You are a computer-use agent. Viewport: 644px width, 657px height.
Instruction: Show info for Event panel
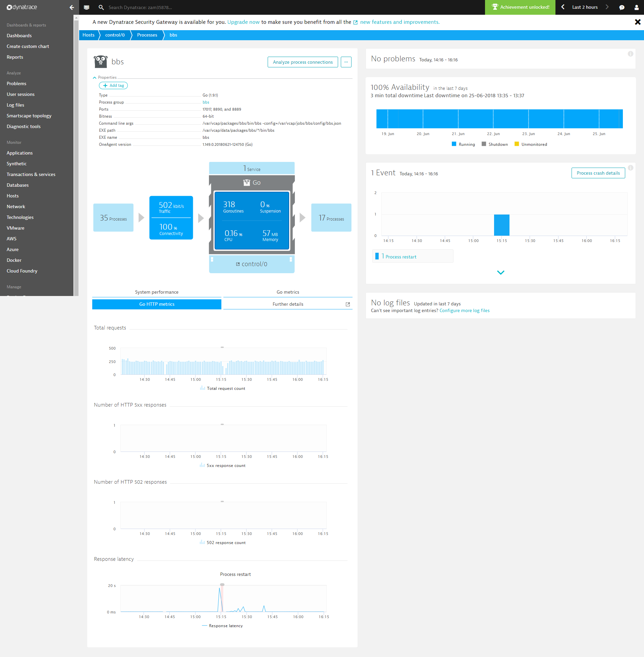(x=631, y=168)
